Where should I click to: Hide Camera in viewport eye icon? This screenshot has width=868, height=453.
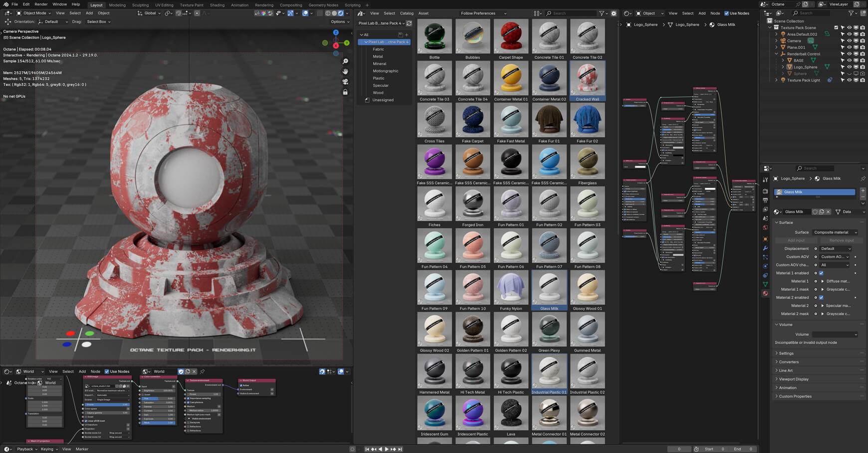coord(849,40)
